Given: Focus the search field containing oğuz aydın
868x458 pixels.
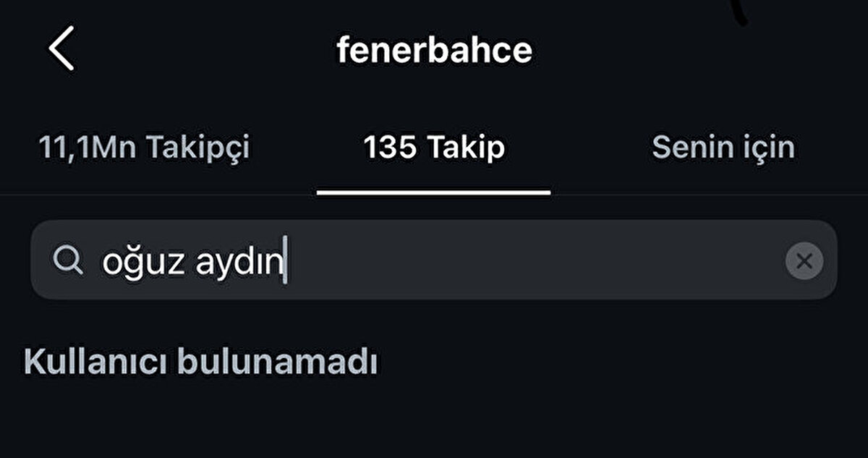Looking at the screenshot, I should pyautogui.click(x=434, y=260).
